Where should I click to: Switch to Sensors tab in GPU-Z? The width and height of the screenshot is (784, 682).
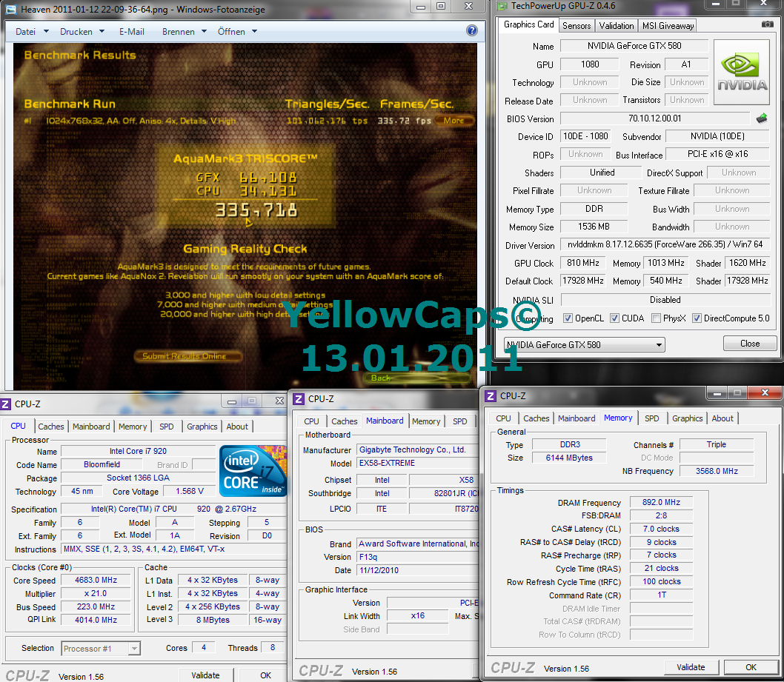click(577, 25)
